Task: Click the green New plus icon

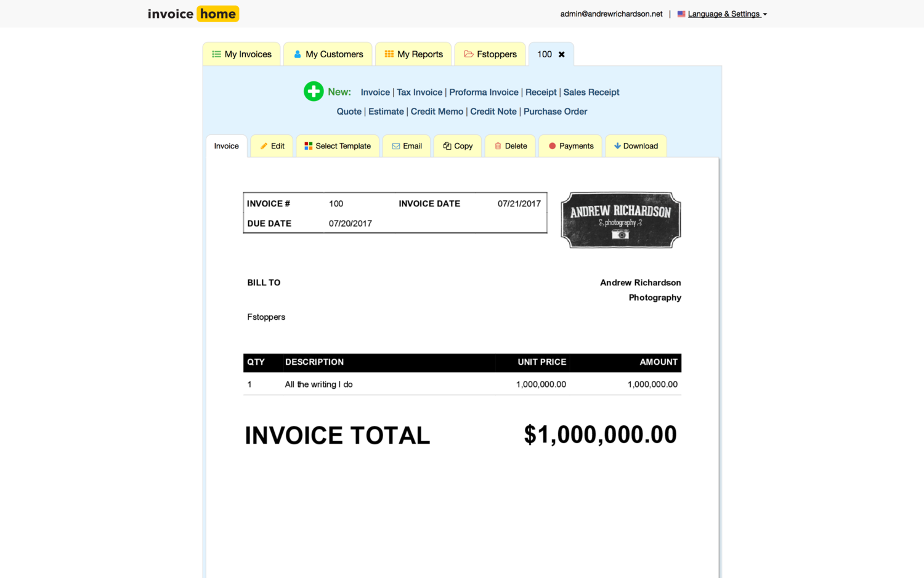Action: click(x=314, y=91)
